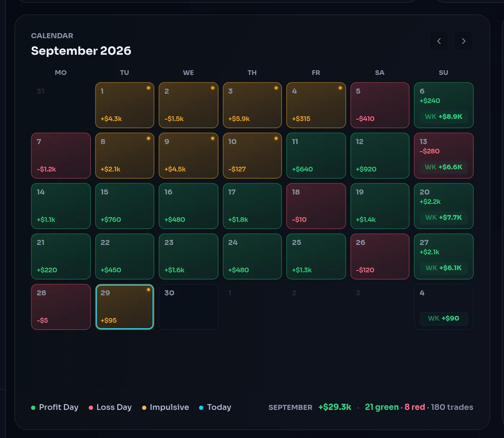Open September 23 cell +$1.6k
The height and width of the screenshot is (438, 504).
tap(189, 256)
